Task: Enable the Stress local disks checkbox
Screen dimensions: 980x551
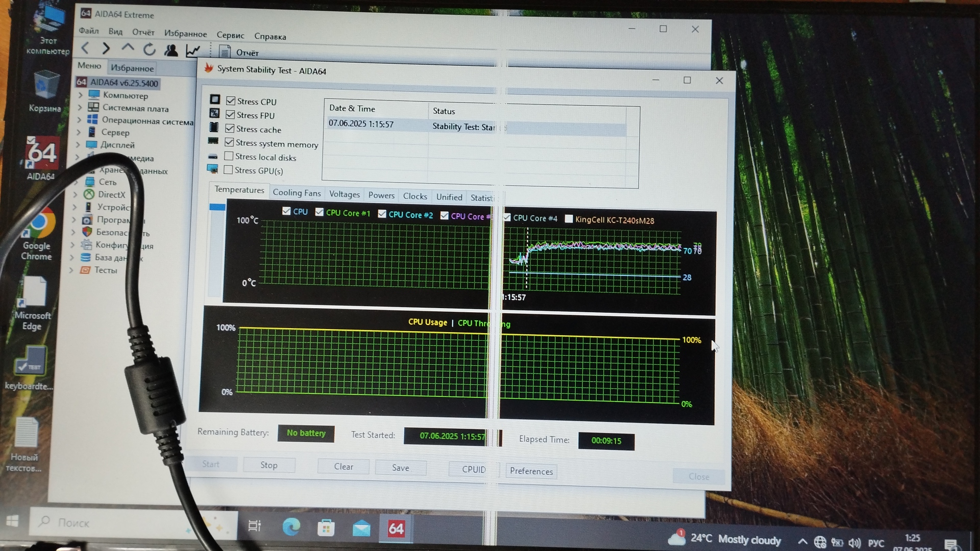Action: click(x=229, y=156)
